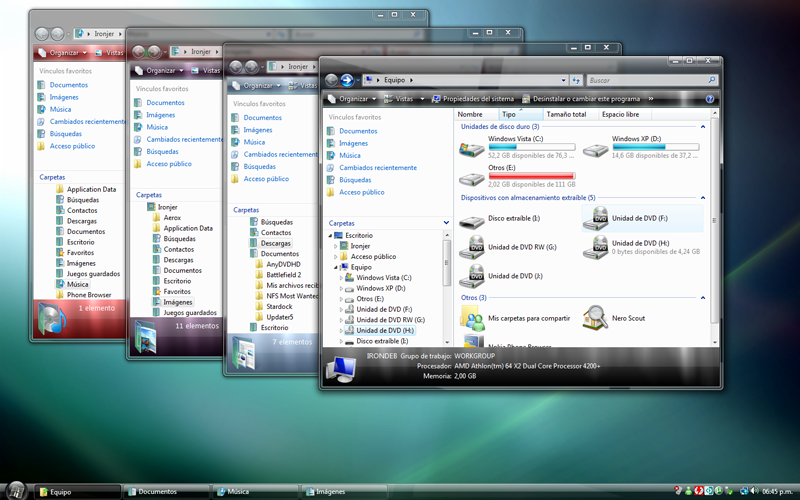Open Vistas dropdown arrow in Equipo window
The image size is (800, 500).
click(422, 99)
